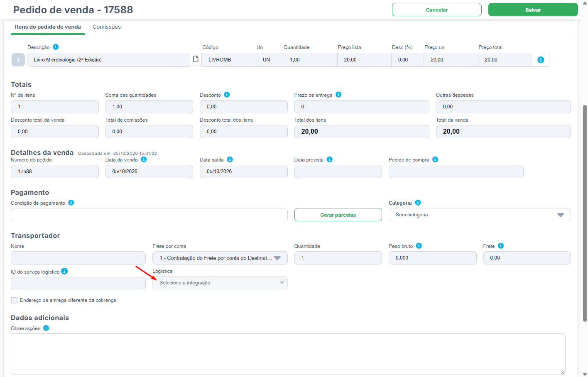Image resolution: width=588 pixels, height=377 pixels.
Task: Click the page vertical scrollbar
Action: coord(585,213)
